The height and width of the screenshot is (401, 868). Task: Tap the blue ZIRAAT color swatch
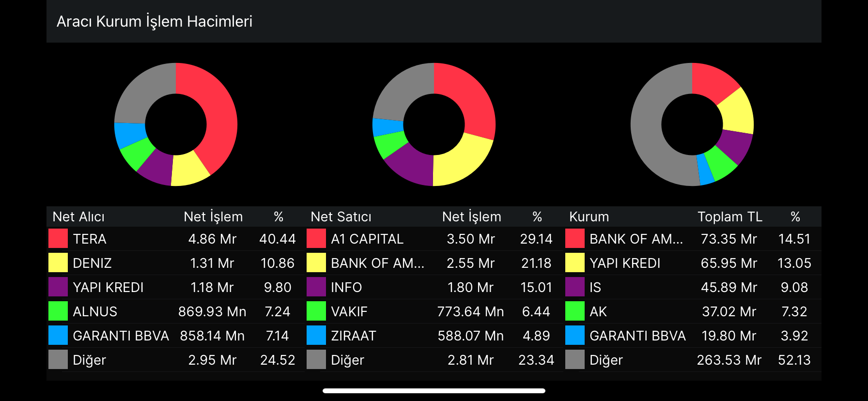316,336
